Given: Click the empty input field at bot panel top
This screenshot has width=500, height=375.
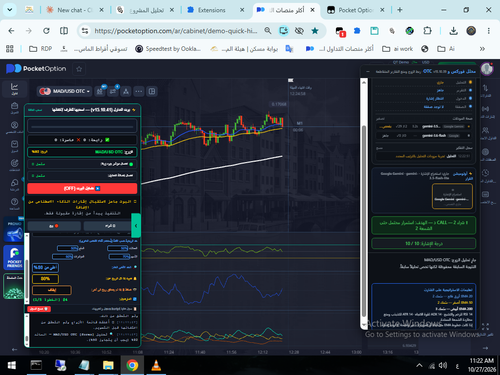Looking at the screenshot, I should coord(82,126).
